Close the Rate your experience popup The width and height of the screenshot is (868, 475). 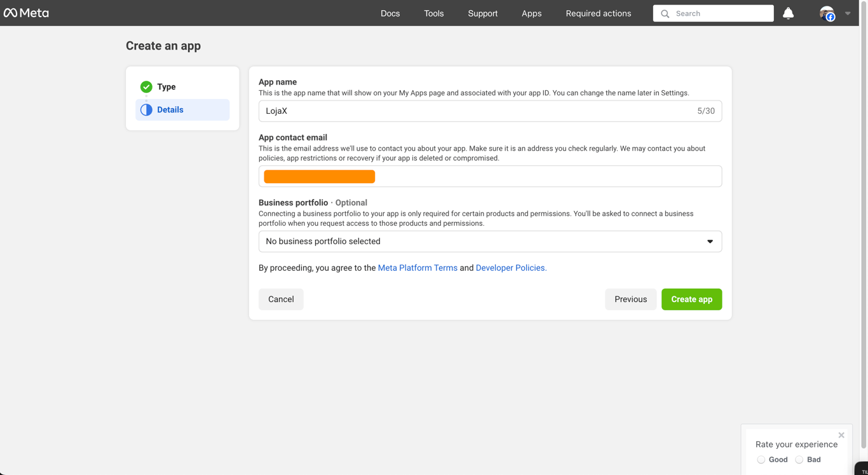click(841, 436)
